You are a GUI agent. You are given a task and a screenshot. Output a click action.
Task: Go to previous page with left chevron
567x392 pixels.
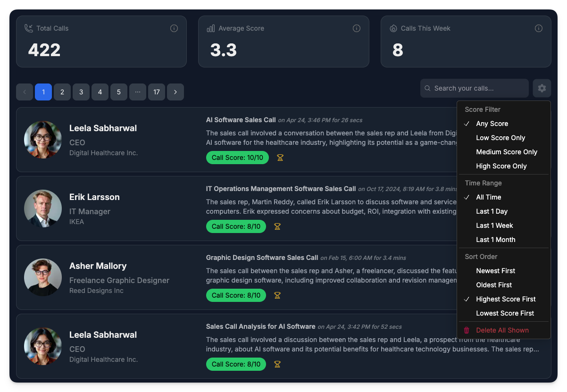point(25,92)
